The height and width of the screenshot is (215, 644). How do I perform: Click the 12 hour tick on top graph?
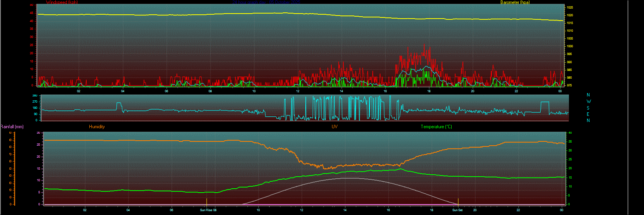coord(298,91)
